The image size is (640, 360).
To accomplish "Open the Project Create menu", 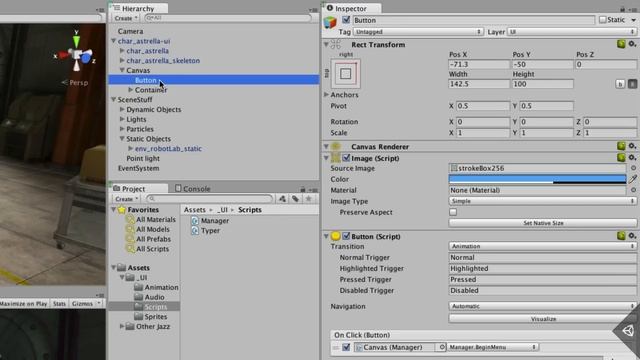I will (x=126, y=199).
